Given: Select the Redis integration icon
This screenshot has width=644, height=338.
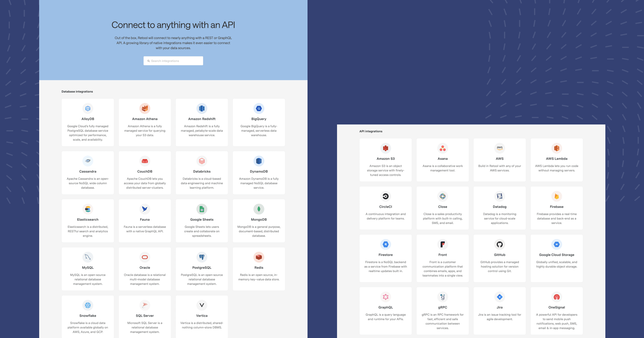Looking at the screenshot, I should [259, 257].
